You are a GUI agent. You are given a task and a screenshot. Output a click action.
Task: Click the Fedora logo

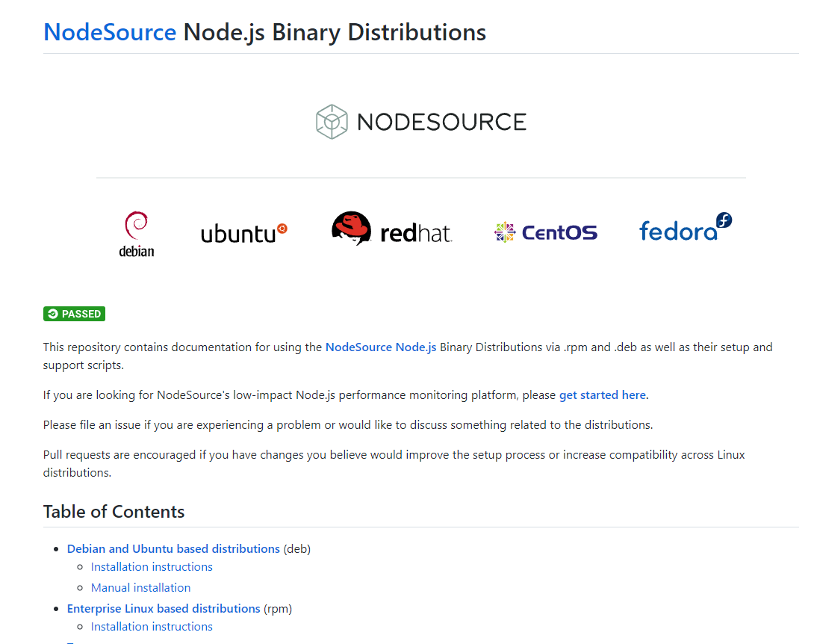(x=685, y=227)
